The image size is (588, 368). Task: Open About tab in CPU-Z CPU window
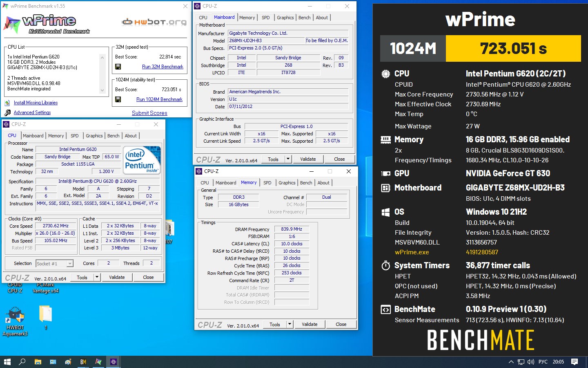[131, 136]
